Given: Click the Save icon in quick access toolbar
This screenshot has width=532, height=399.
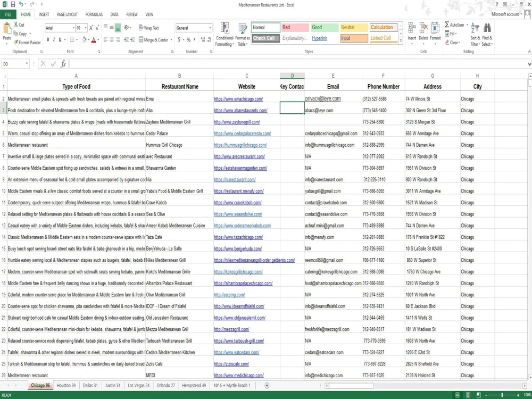Looking at the screenshot, I should click(x=13, y=4).
